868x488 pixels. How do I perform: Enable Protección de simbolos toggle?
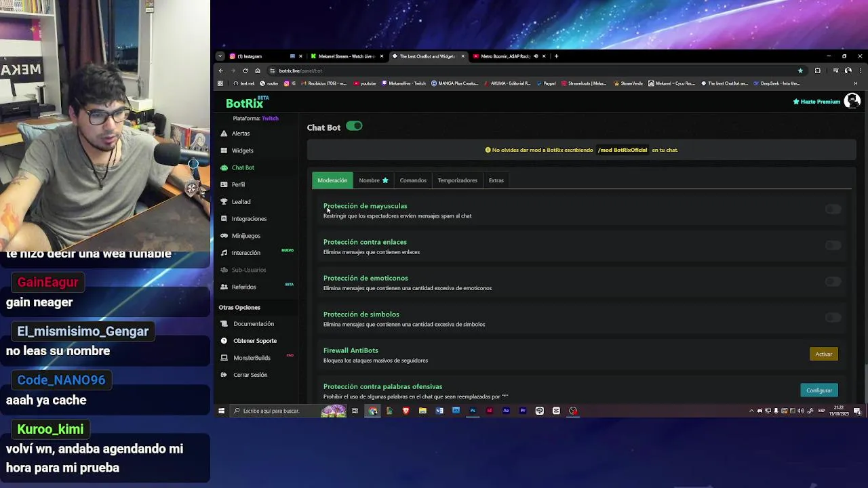click(x=833, y=317)
